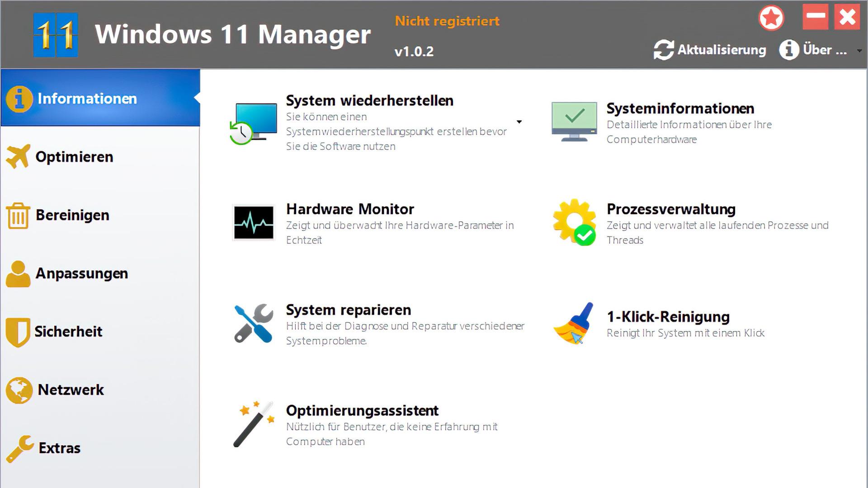
Task: Click the 1-Klick-Reinigung broom icon
Action: click(x=574, y=324)
